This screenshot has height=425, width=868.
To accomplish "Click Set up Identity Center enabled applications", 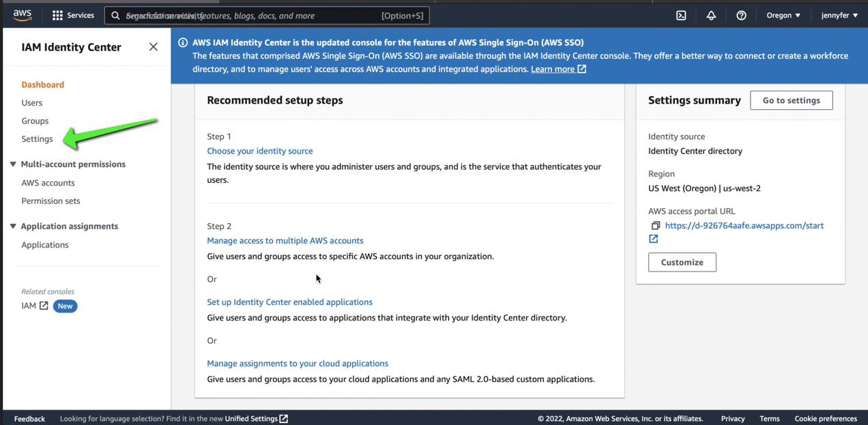I will tap(289, 302).
